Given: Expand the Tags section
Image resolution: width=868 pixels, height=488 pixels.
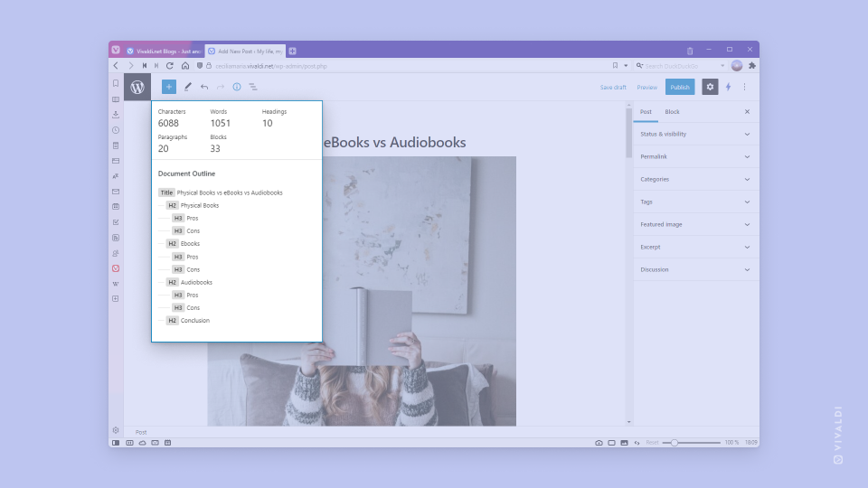Looking at the screenshot, I should click(x=696, y=202).
